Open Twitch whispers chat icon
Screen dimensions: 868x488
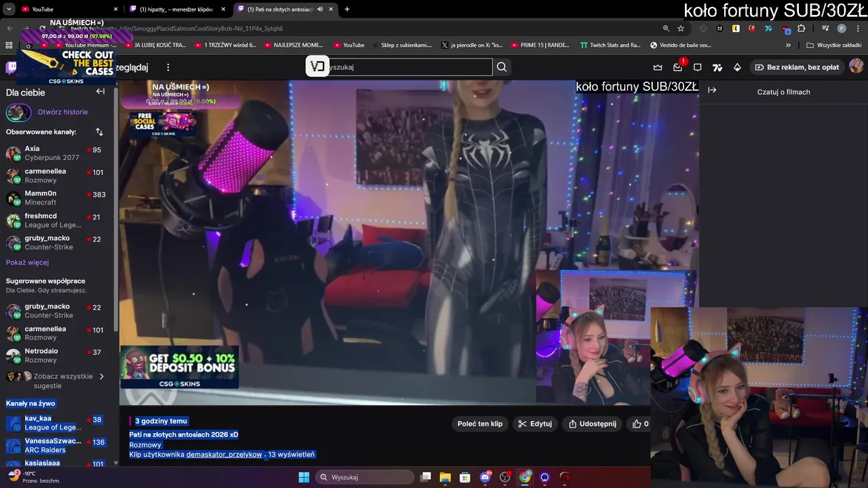[697, 67]
